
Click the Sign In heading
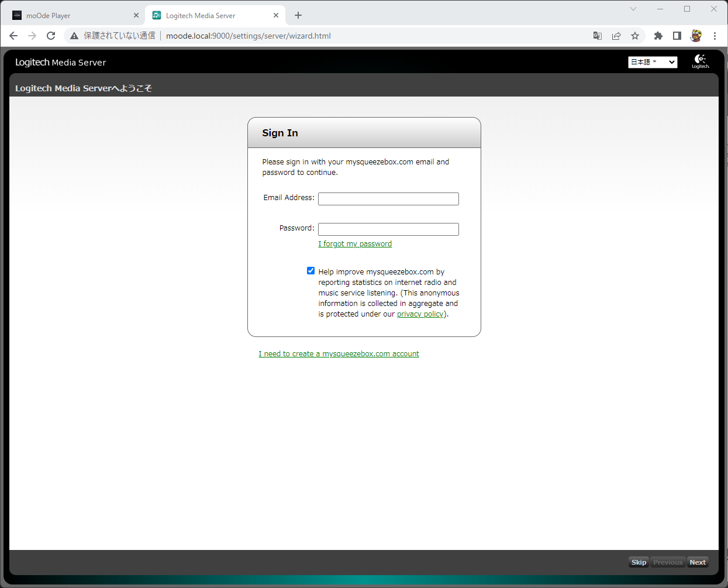click(x=280, y=133)
